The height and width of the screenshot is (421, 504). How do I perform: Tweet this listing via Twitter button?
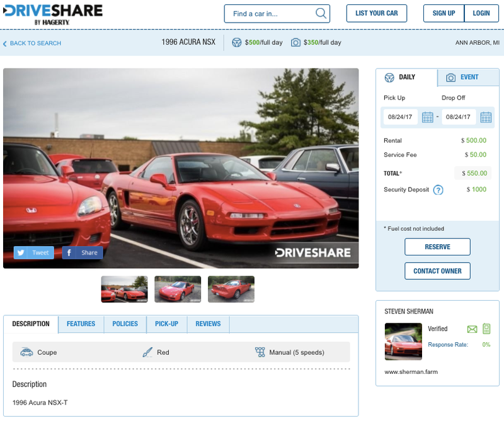coord(34,252)
